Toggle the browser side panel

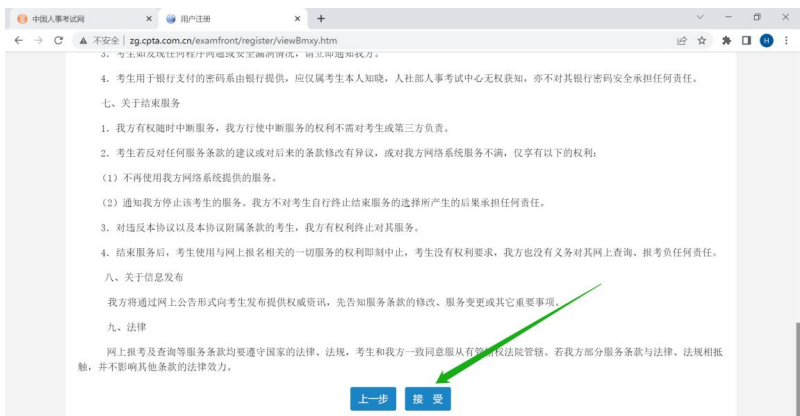coord(746,41)
